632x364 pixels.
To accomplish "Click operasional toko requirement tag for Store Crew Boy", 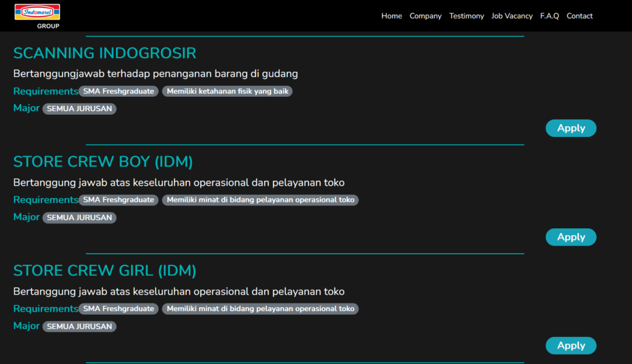I will pyautogui.click(x=260, y=200).
